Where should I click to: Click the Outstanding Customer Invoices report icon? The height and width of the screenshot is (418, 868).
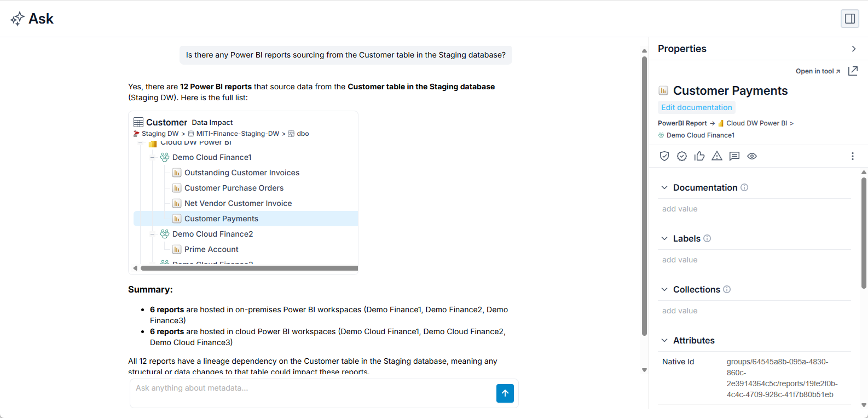pyautogui.click(x=177, y=173)
